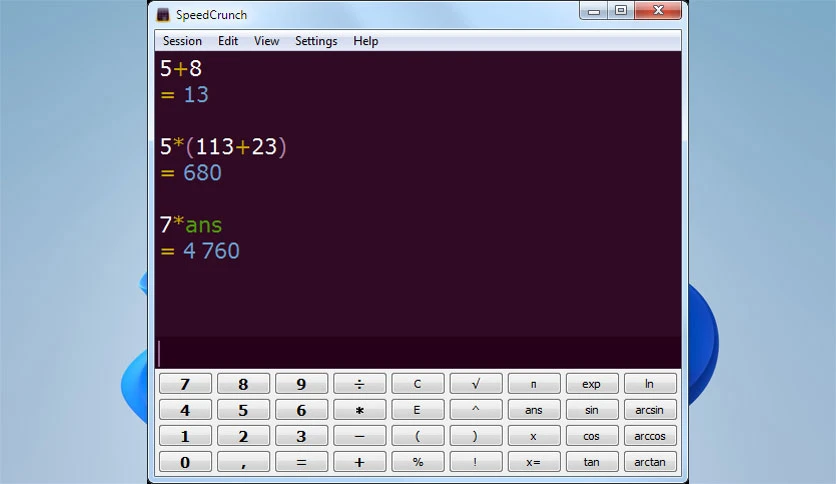Viewport: 836px width, 484px height.
Task: Open the View menu
Action: [x=267, y=41]
